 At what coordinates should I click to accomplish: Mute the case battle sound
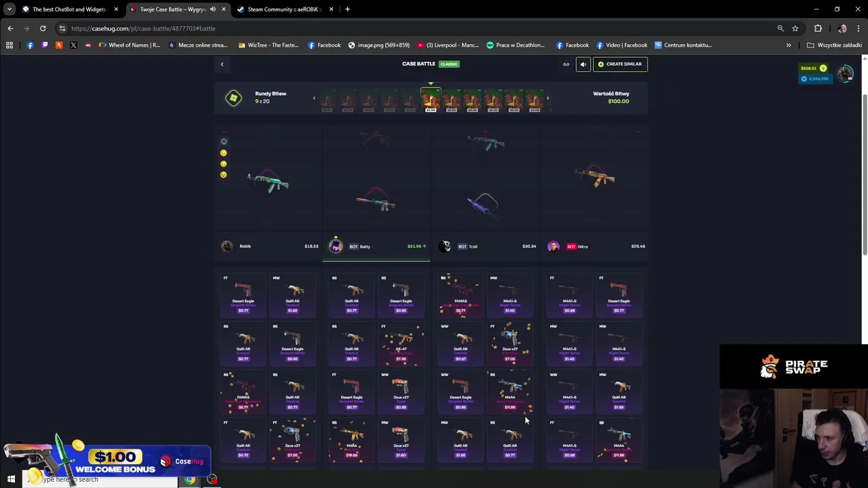point(583,64)
